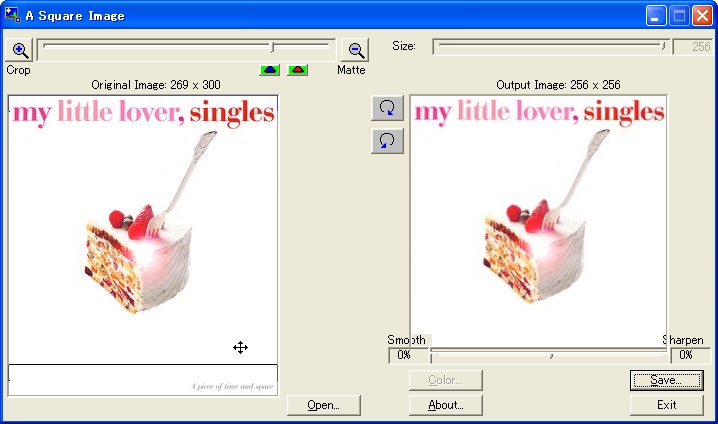Click the zoom in magnifier icon
Screen dimensions: 718x424
(19, 50)
